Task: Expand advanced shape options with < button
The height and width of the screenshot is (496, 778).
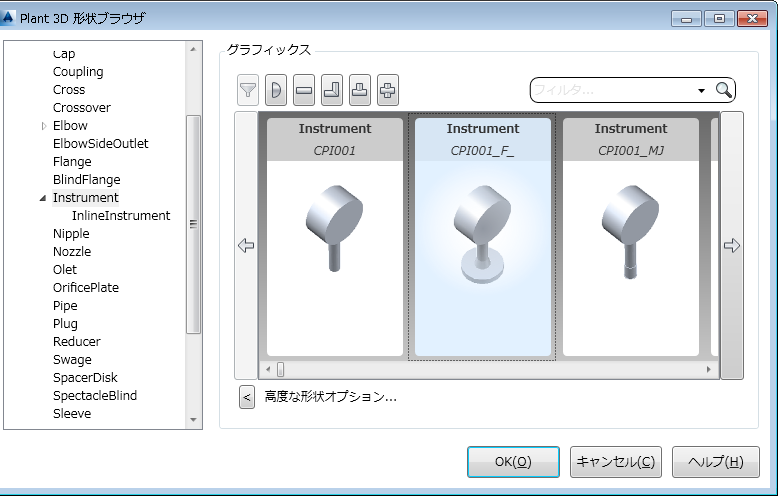Action: click(x=247, y=397)
